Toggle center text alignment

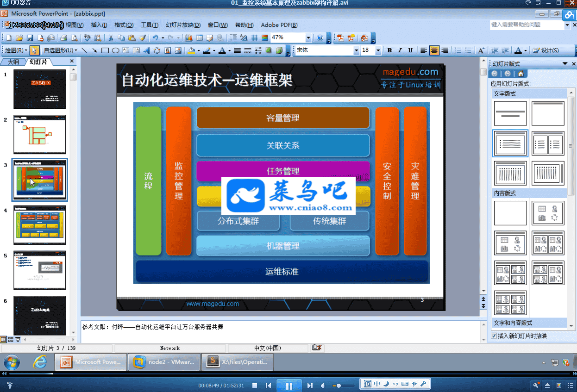434,50
